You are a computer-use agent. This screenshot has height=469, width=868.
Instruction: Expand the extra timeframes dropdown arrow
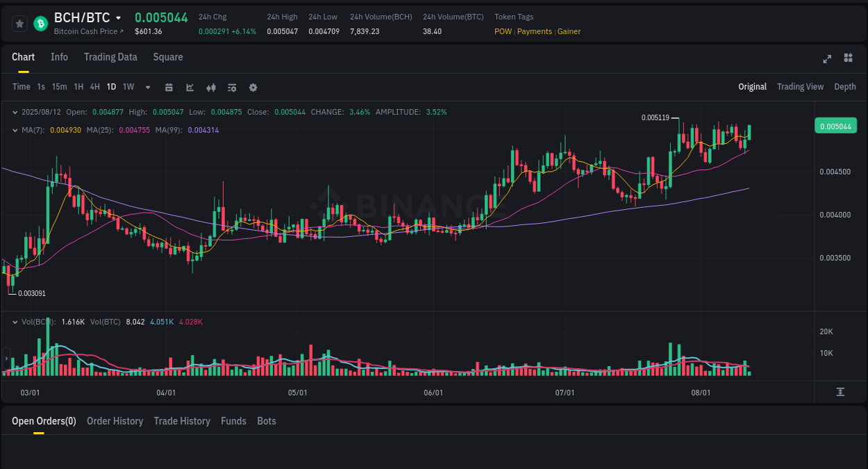click(x=147, y=87)
